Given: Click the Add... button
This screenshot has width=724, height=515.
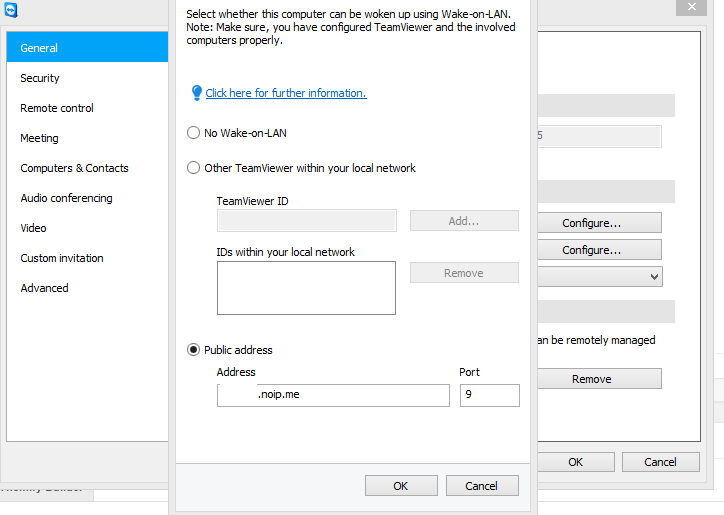Looking at the screenshot, I should pos(464,221).
